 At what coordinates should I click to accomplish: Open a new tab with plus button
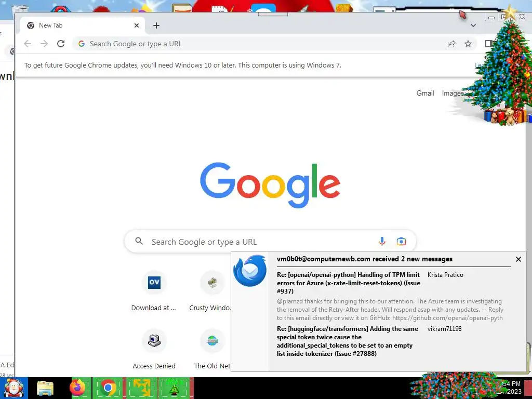pyautogui.click(x=156, y=25)
